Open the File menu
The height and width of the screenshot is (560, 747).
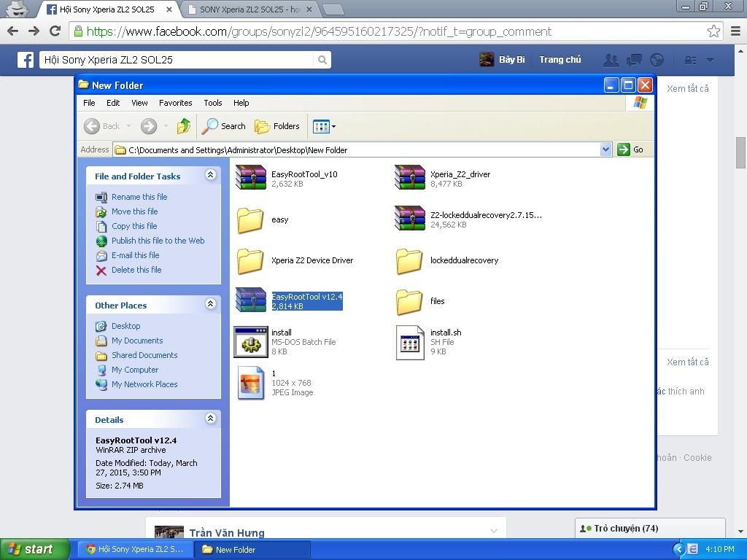click(x=89, y=103)
